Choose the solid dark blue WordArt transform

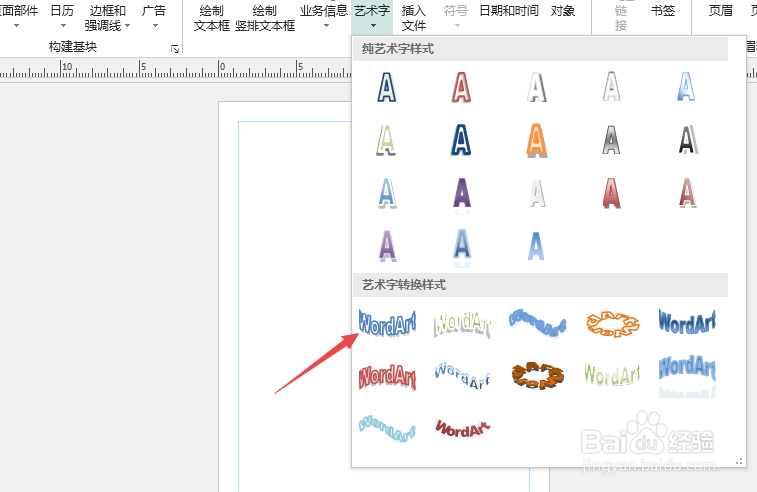coord(687,322)
